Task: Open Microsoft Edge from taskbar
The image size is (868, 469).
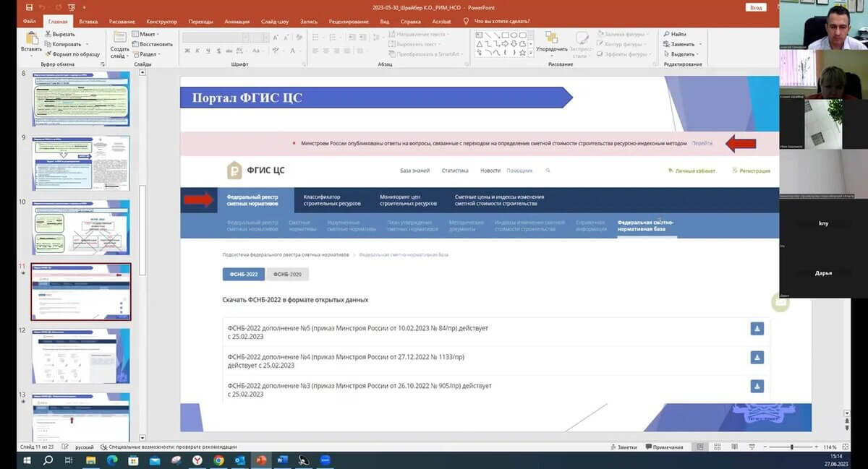Action: tap(112, 460)
